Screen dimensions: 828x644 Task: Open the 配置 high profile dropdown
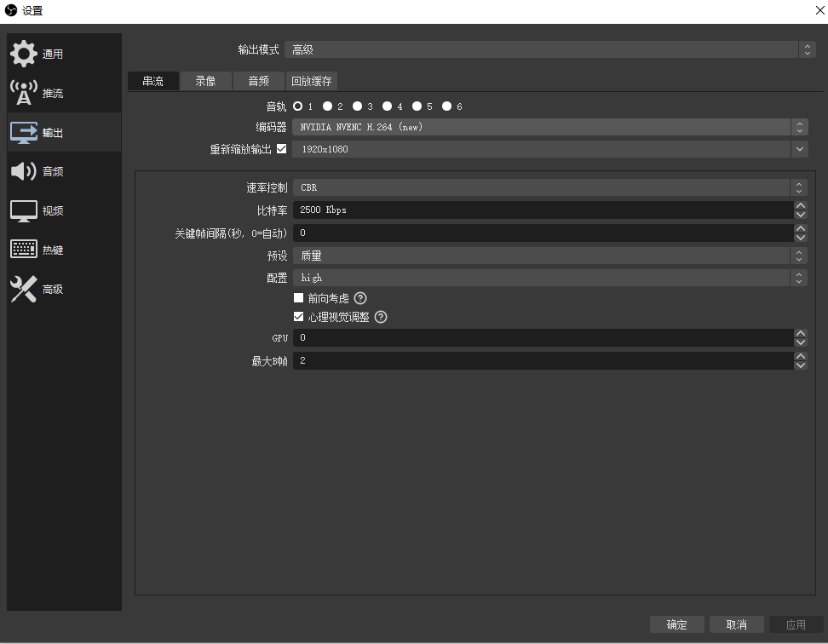coord(550,278)
